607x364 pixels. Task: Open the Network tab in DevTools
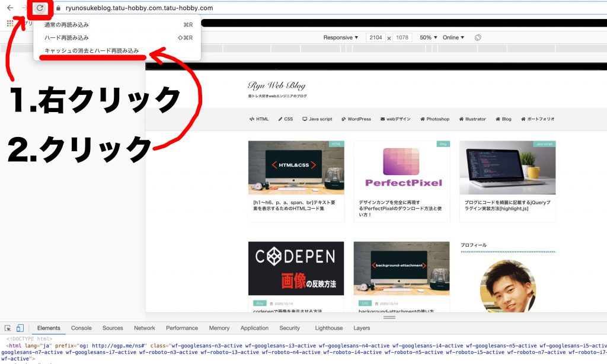tap(144, 328)
